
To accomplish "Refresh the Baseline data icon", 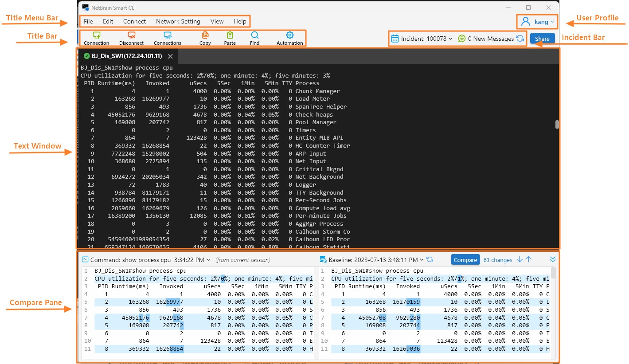I will click(x=430, y=260).
